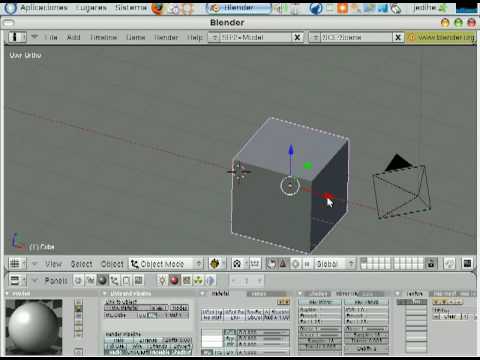
Task: Open the Select menu in viewport header
Action: [82, 264]
